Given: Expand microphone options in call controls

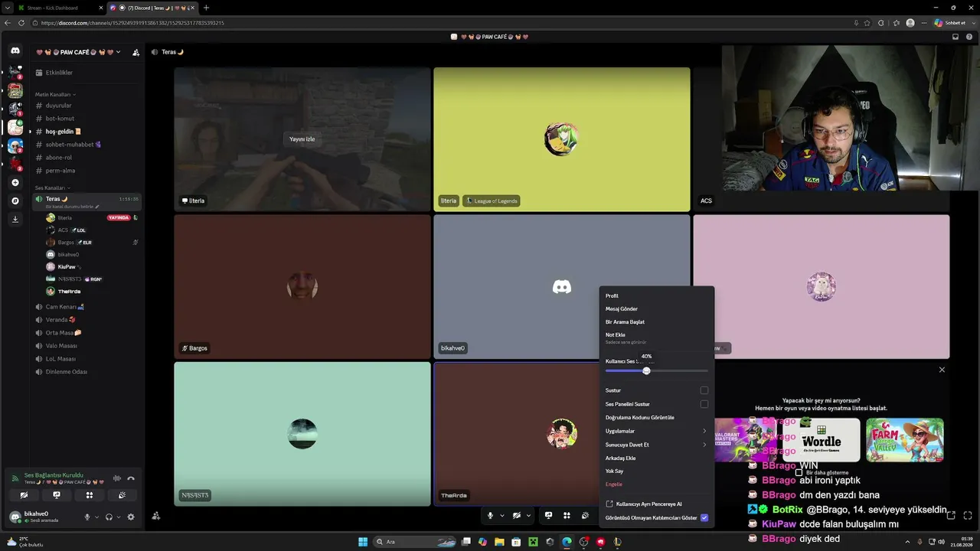Looking at the screenshot, I should (502, 516).
